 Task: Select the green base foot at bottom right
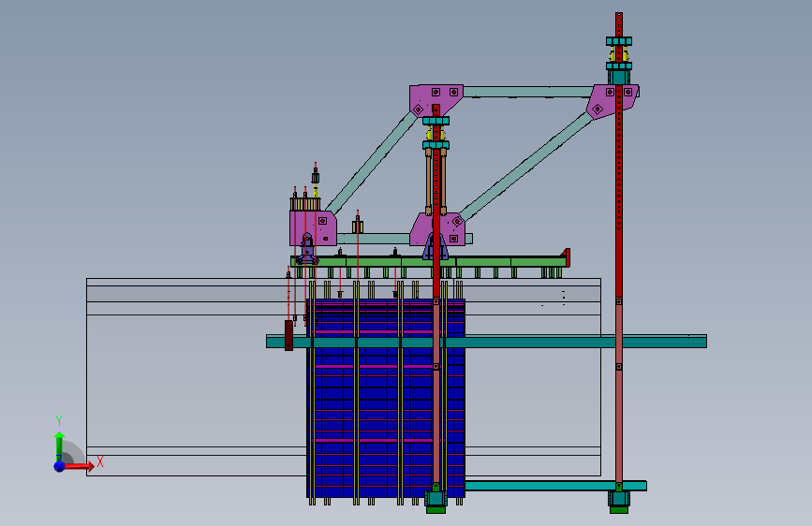(x=619, y=510)
